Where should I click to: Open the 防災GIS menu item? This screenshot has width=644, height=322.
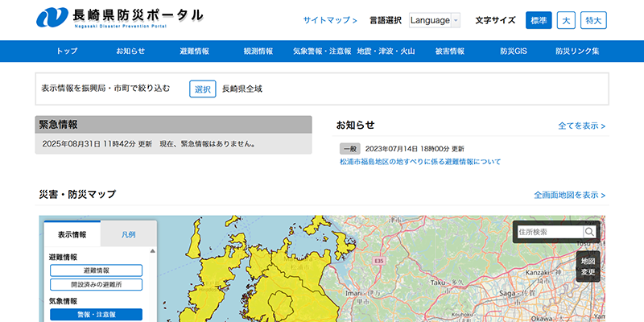click(514, 52)
